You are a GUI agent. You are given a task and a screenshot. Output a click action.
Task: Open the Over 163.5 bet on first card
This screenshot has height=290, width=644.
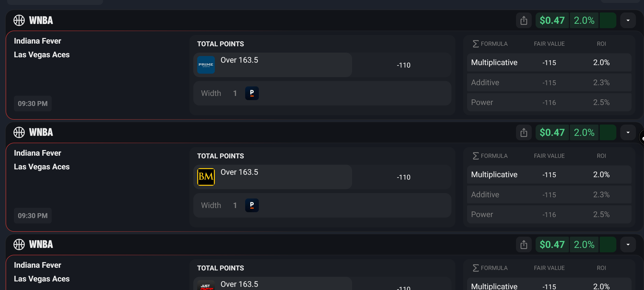(x=273, y=65)
